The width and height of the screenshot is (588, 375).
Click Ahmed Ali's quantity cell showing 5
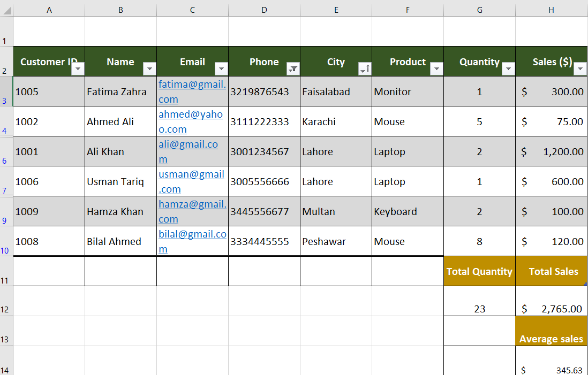(x=480, y=121)
